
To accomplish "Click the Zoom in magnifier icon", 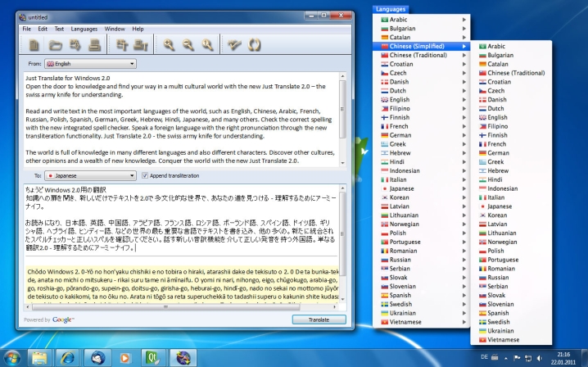I will [170, 44].
